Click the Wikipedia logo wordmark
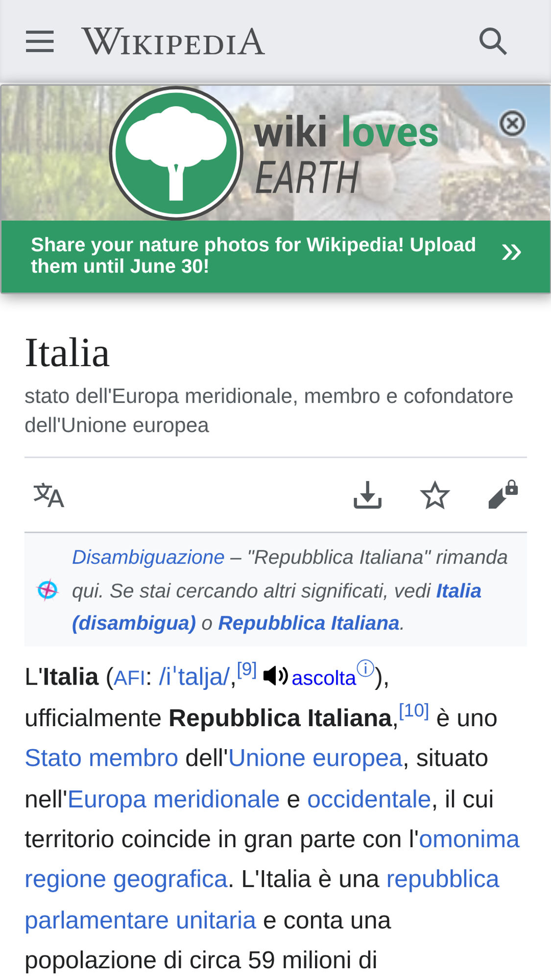 tap(173, 41)
